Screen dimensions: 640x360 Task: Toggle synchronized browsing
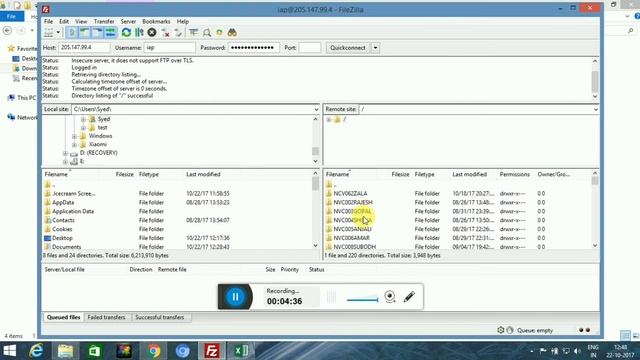[220, 32]
